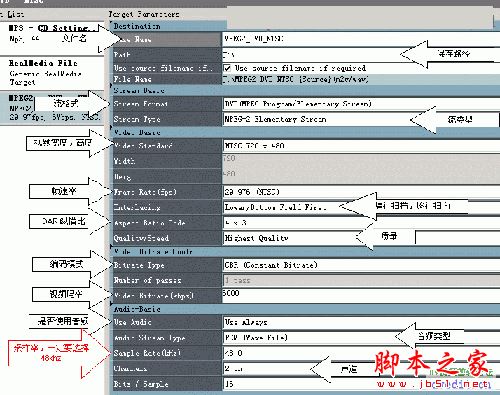This screenshot has width=500, height=395.
Task: Click the Base Name value field
Action: point(361,39)
